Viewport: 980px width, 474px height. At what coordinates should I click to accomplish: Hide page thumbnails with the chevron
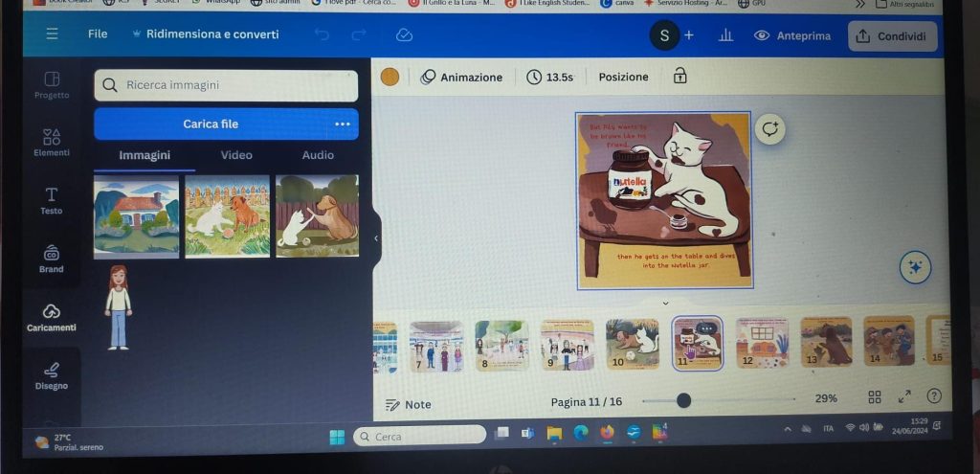(665, 304)
